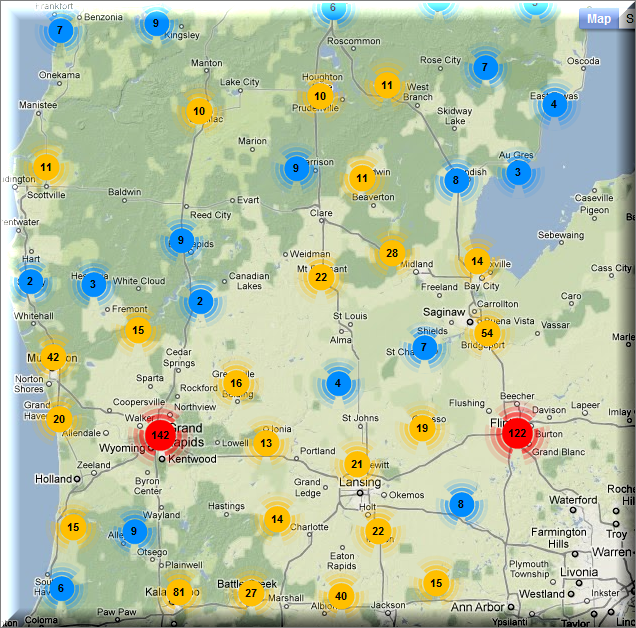This screenshot has height=628, width=636.
Task: Click the Lapeer town label
Action: 585,405
